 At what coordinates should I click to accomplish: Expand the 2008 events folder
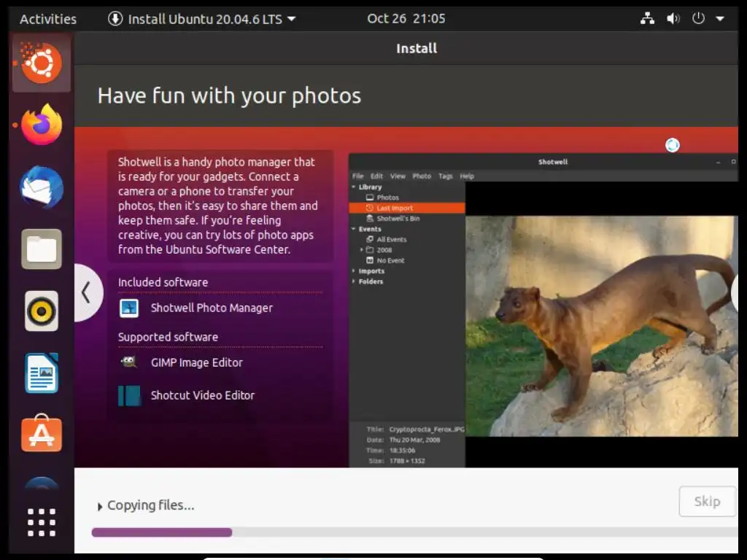point(362,249)
